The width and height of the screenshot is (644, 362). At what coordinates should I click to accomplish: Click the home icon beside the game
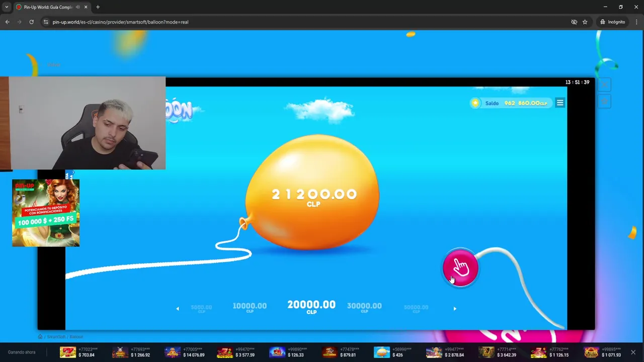[x=605, y=102]
